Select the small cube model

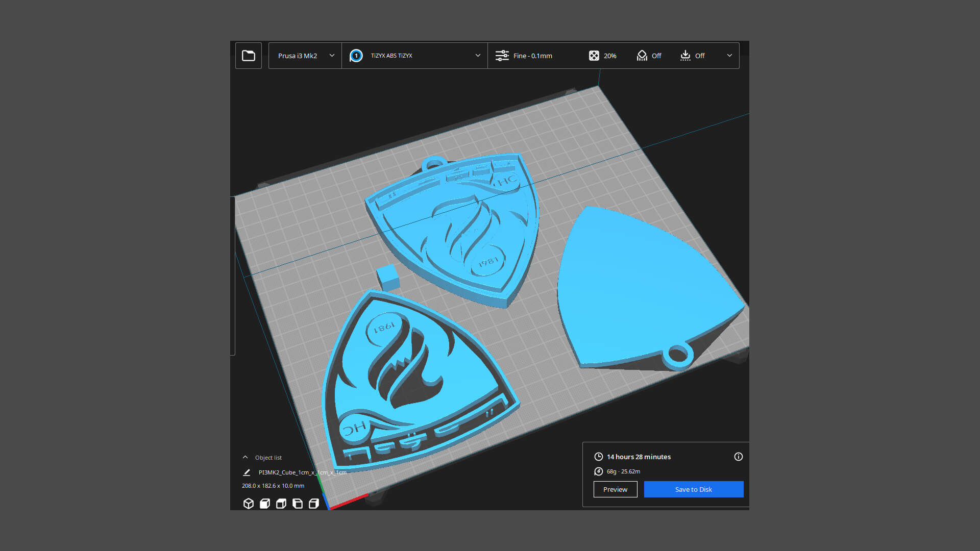(388, 277)
